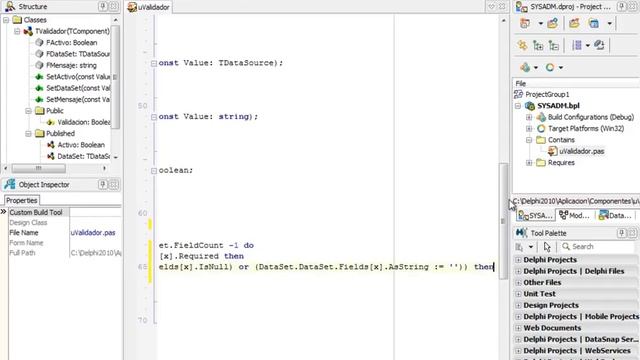The width and height of the screenshot is (640, 360).
Task: Switch to the uValidador editor tab
Action: 149,7
